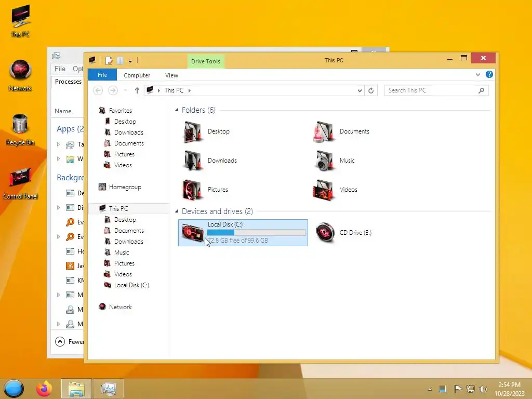Open the address bar history dropdown
The width and height of the screenshot is (532, 399).
[x=360, y=90]
